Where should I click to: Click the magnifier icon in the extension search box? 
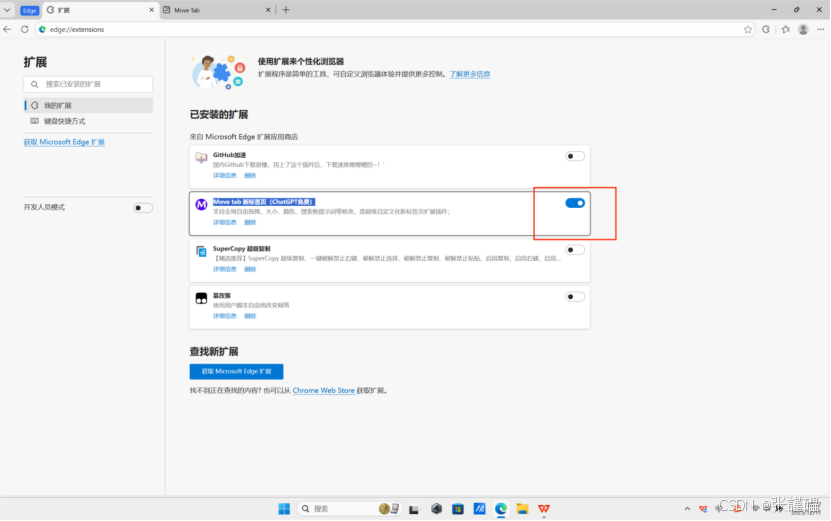(x=34, y=84)
